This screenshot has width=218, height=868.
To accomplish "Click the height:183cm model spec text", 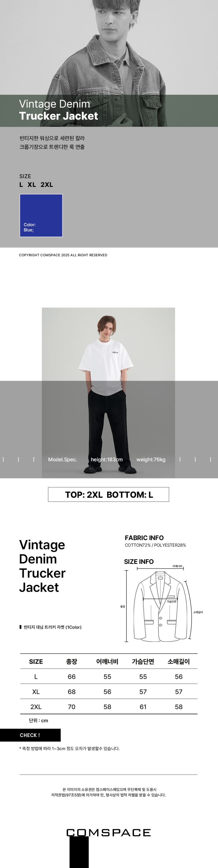I will click(107, 459).
